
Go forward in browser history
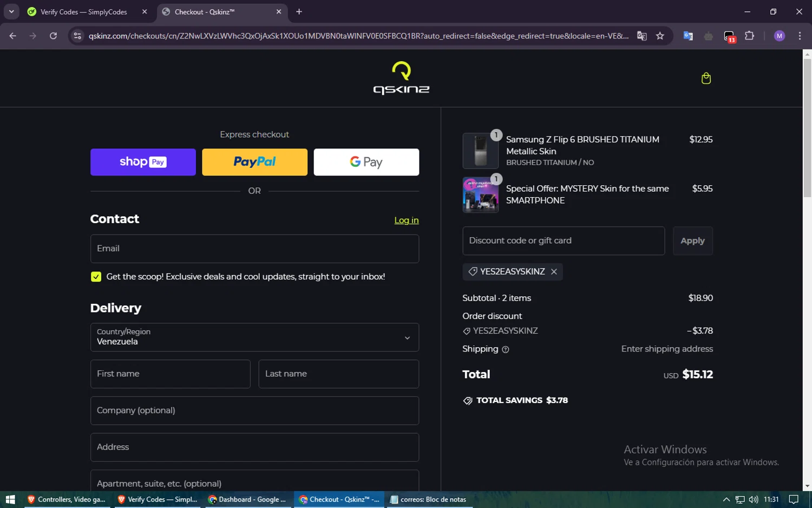33,36
